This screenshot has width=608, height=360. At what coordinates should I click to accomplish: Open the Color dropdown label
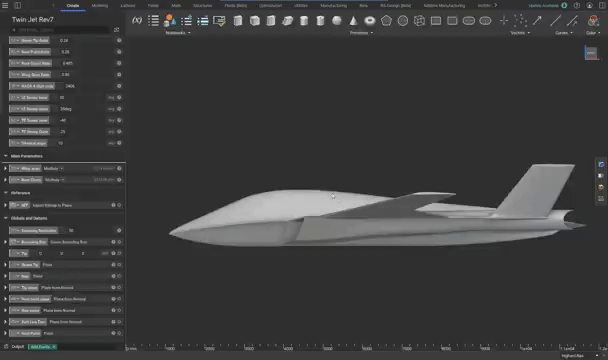point(593,33)
